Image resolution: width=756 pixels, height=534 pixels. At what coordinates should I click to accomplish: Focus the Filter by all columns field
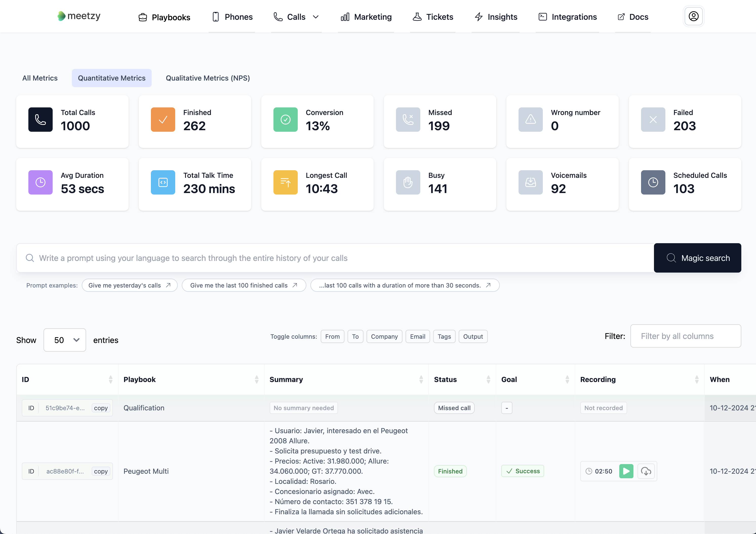(x=686, y=336)
